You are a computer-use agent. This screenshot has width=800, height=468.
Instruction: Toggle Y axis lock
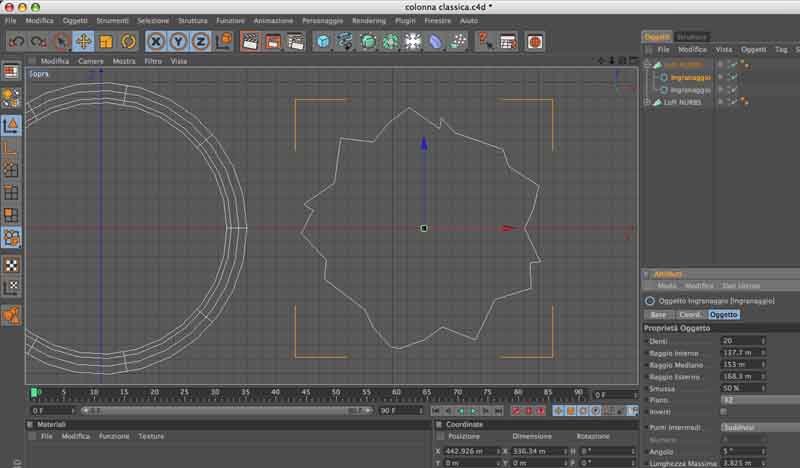(x=178, y=42)
